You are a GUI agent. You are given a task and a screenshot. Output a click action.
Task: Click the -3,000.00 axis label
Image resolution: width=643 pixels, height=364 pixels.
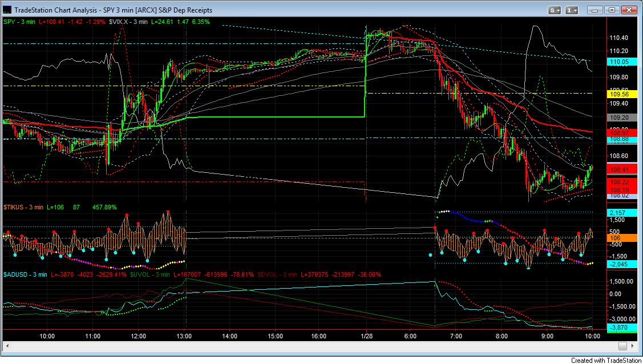pyautogui.click(x=622, y=319)
